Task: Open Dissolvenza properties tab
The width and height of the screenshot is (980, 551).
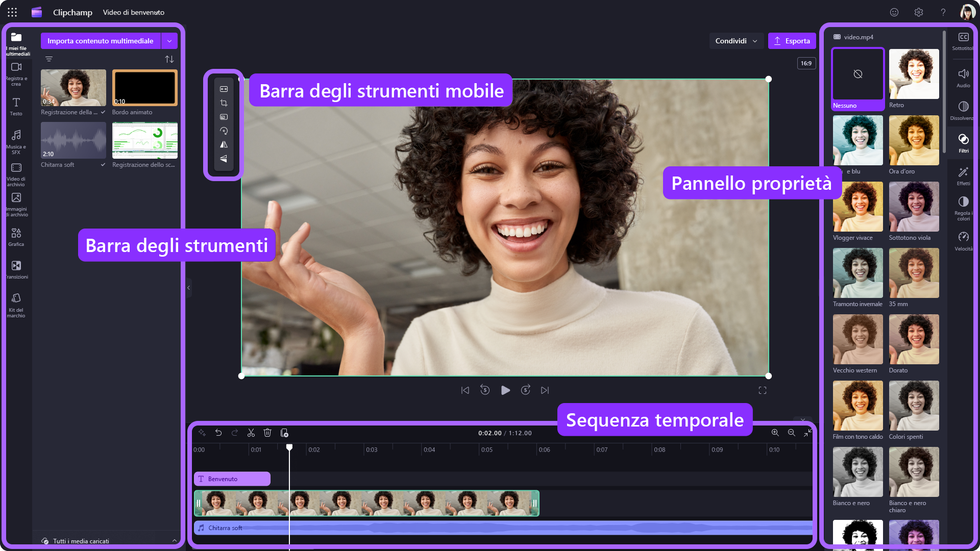Action: tap(963, 111)
